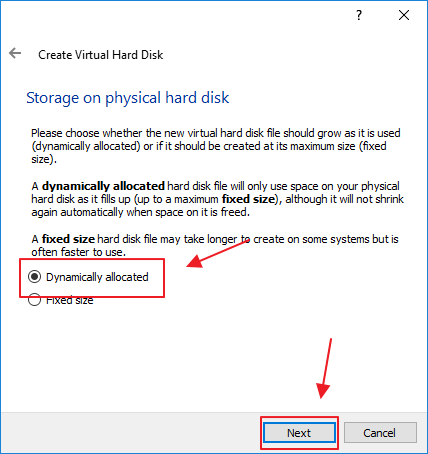Go back using the left arrow icon
Image resolution: width=428 pixels, height=454 pixels.
15,53
